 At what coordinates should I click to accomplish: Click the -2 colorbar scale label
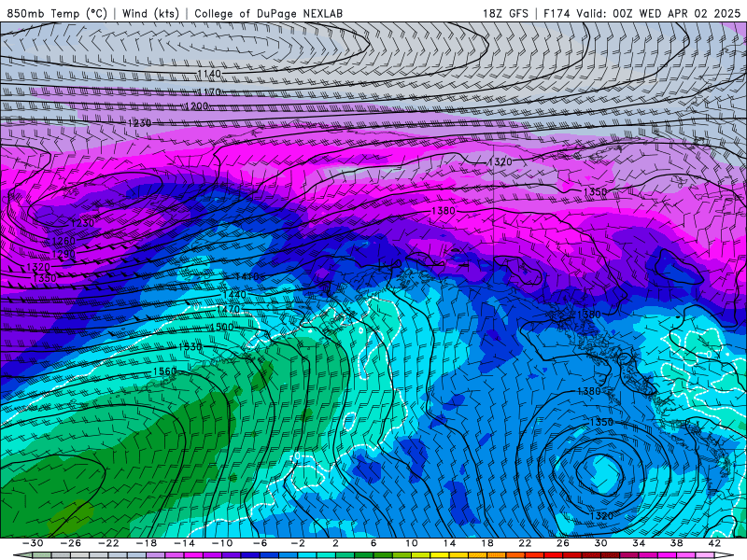(298, 543)
